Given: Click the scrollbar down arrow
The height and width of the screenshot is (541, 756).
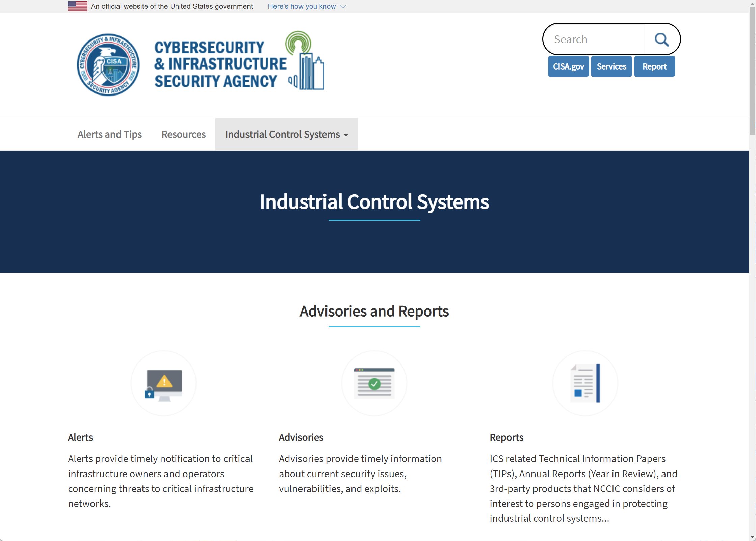Looking at the screenshot, I should [752, 537].
